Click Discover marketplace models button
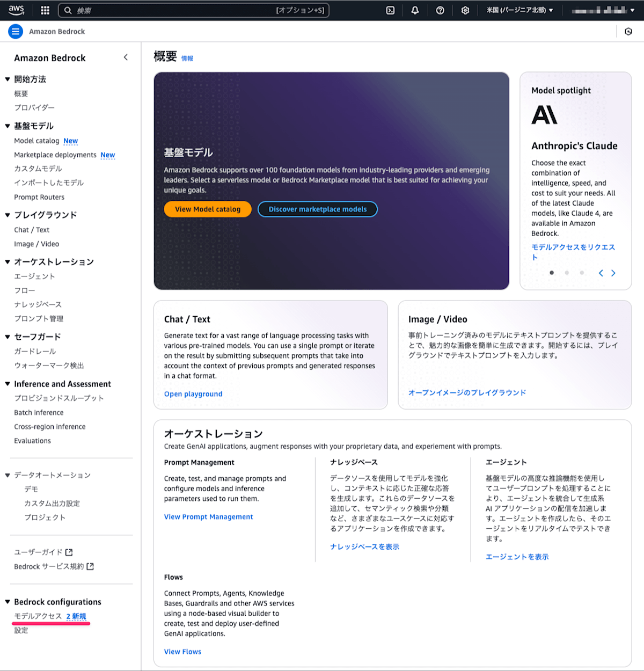This screenshot has width=644, height=671. click(318, 209)
